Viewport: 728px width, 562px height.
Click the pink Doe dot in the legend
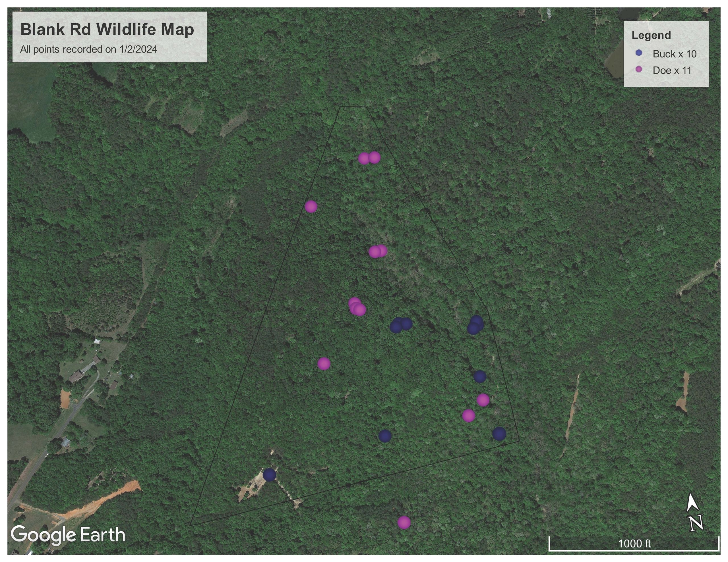(x=639, y=69)
